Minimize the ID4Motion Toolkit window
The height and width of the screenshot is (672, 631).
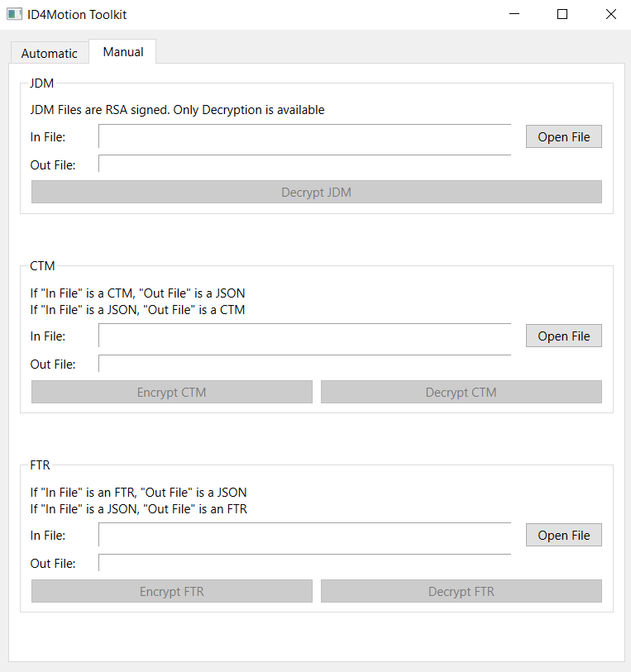pyautogui.click(x=514, y=14)
